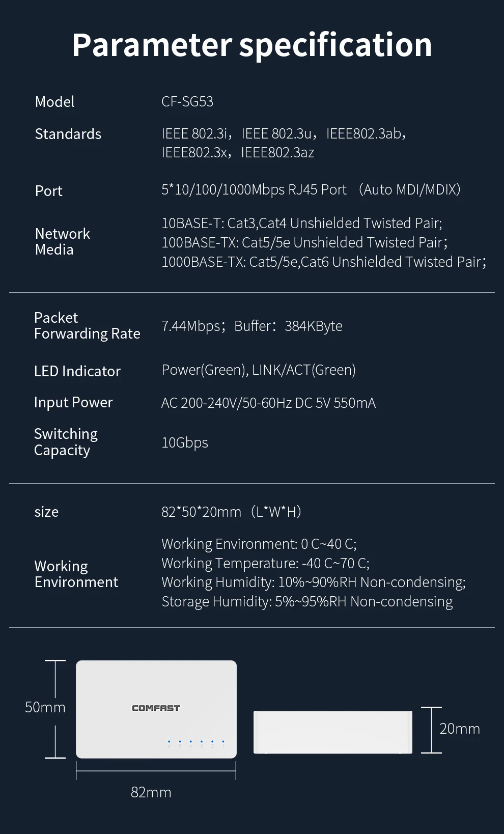Click the 20mm thickness dimension marker
504x834 pixels.
(459, 729)
